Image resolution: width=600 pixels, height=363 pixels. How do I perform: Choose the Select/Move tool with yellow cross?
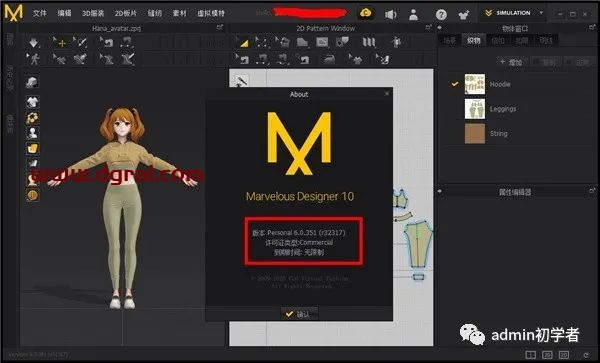point(60,42)
